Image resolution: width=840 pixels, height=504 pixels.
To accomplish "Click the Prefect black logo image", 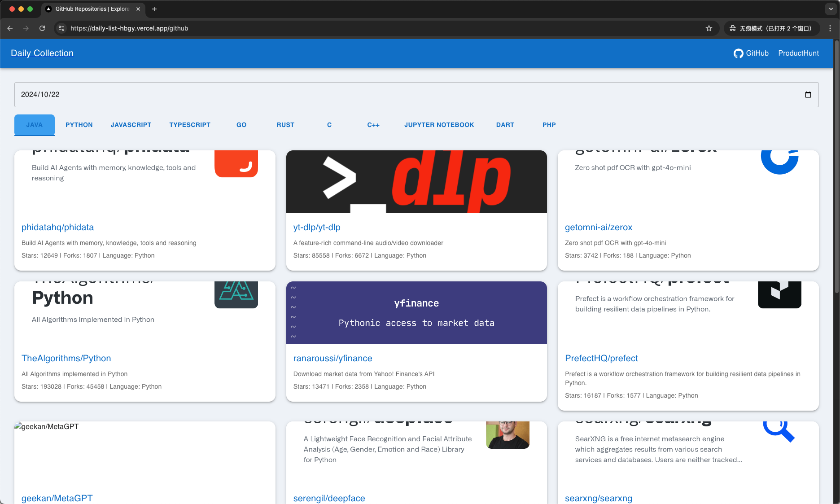I will point(779,295).
